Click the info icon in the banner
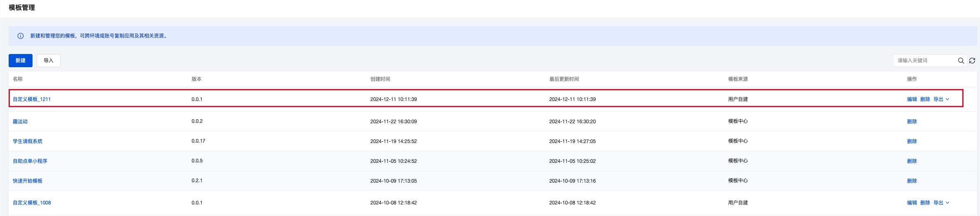 coord(21,36)
